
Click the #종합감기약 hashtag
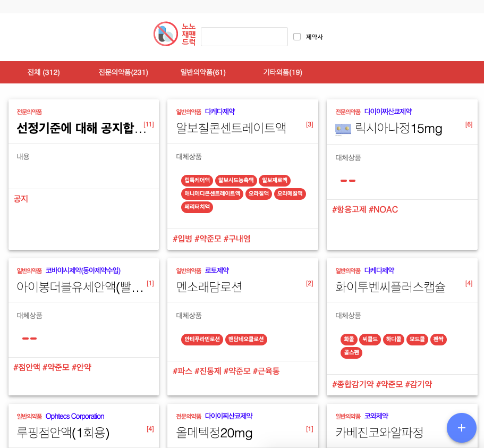pyautogui.click(x=353, y=384)
